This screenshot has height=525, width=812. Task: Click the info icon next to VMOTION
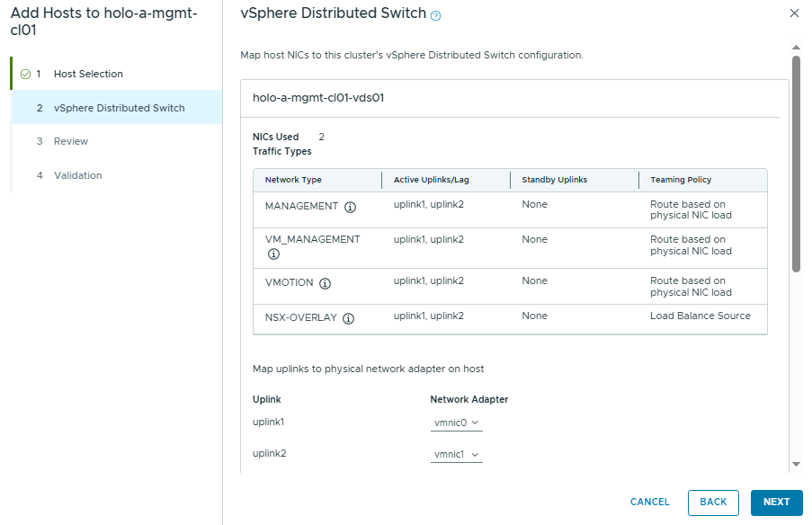[x=326, y=283]
